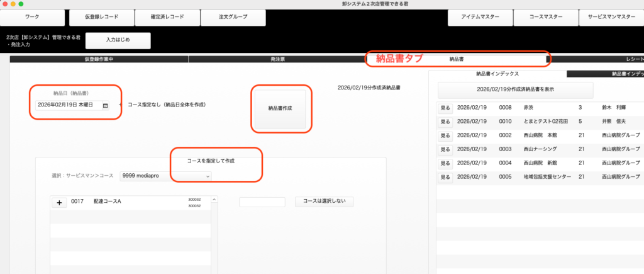Viewport: 644px width, 274px height.
Task: Click the 入力はじめ button
Action: pos(118,40)
